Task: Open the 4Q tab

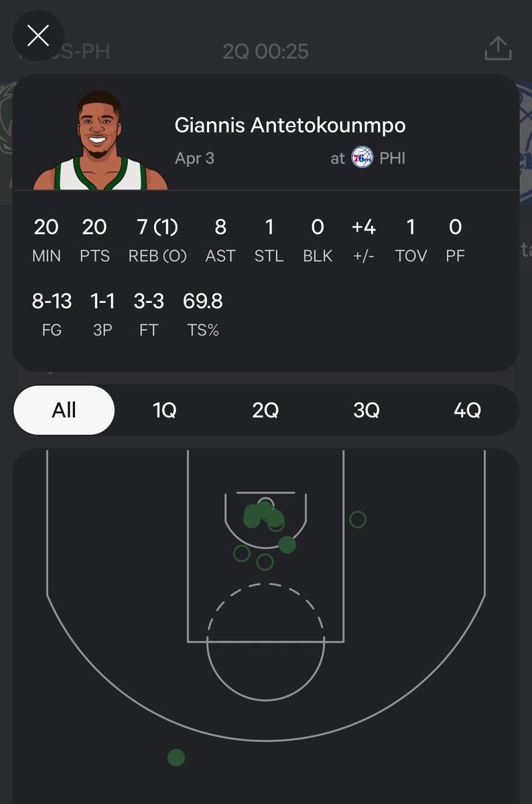Action: click(467, 410)
